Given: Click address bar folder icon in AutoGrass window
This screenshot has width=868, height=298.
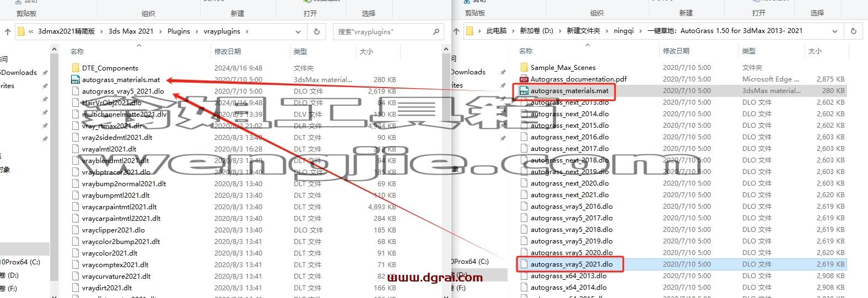Looking at the screenshot, I should point(470,31).
